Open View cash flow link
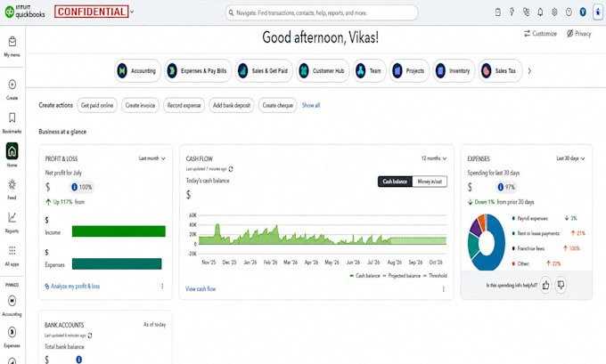606x364 pixels. click(201, 288)
